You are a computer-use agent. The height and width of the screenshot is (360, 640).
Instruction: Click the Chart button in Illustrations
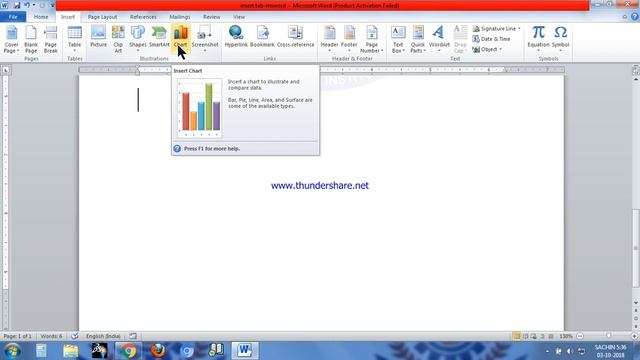point(180,39)
